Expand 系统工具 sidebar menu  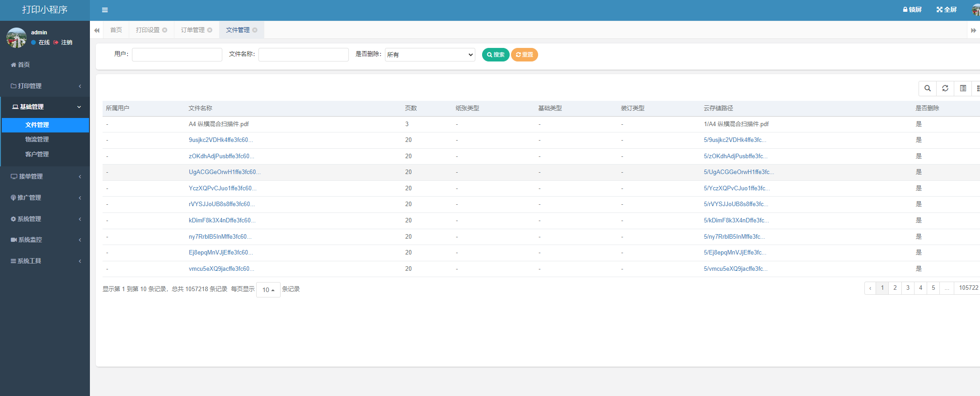click(45, 261)
